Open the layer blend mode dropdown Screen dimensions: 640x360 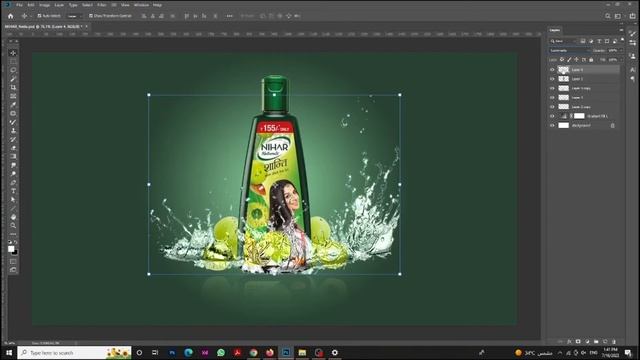click(569, 50)
